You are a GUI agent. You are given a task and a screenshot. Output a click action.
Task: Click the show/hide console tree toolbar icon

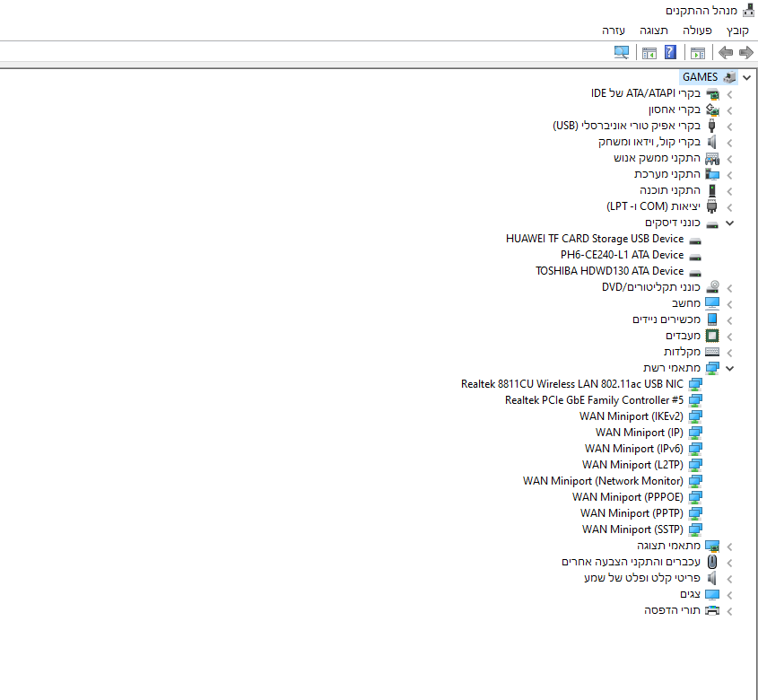click(698, 53)
